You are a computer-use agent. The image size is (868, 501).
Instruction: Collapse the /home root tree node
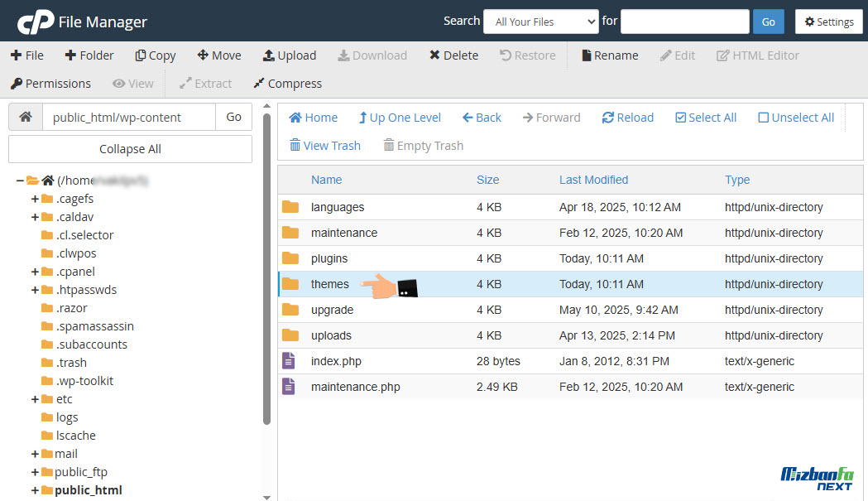20,181
